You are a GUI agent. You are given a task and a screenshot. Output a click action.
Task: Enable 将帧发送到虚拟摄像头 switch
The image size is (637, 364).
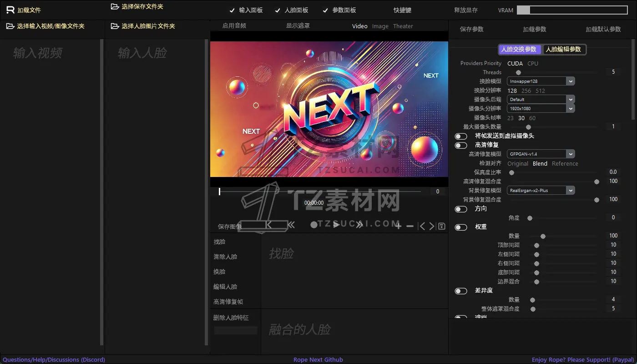click(461, 136)
